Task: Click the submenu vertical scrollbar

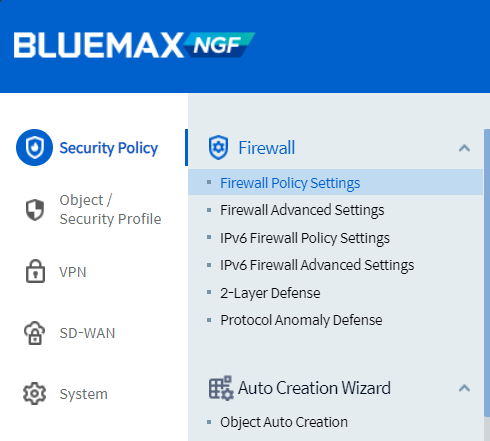Action: click(x=487, y=273)
